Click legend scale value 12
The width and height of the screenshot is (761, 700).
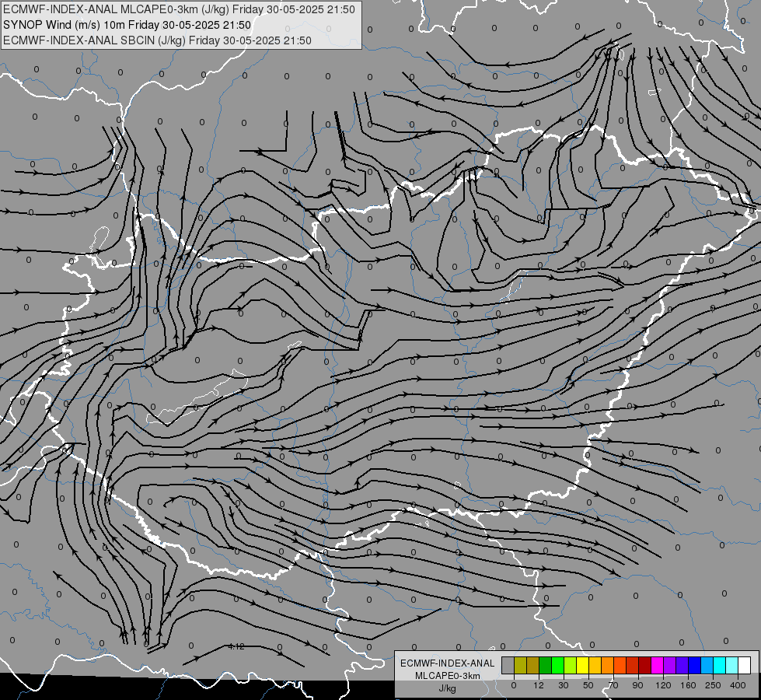click(x=539, y=685)
